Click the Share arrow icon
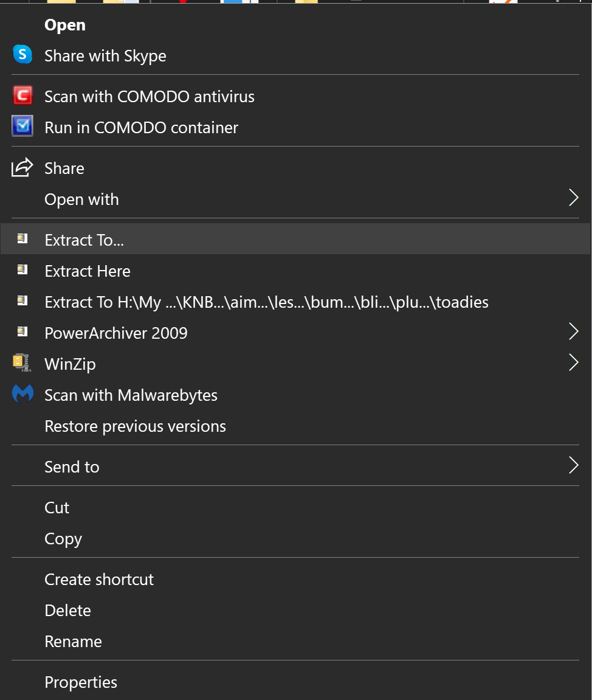592x700 pixels. (x=22, y=168)
